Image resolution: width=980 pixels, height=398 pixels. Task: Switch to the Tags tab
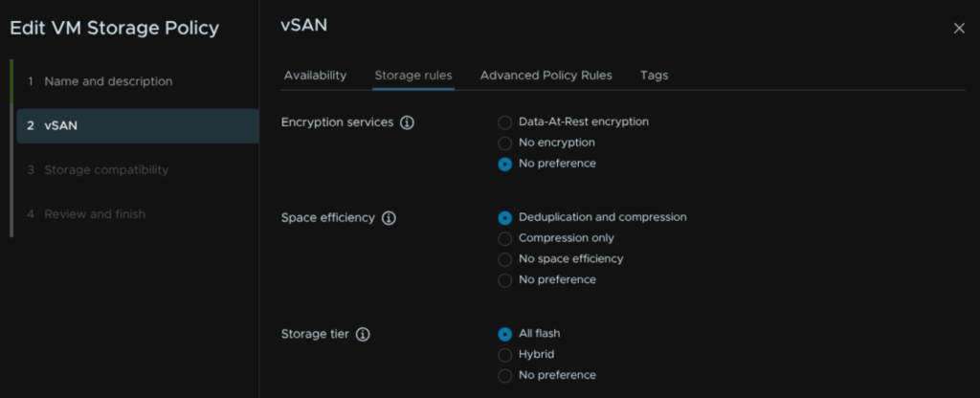(x=654, y=75)
